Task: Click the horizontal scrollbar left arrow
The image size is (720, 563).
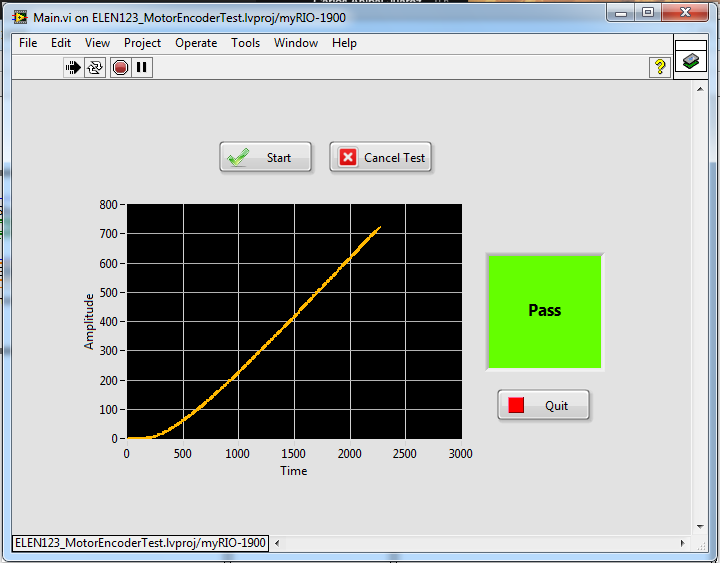Action: (277, 543)
